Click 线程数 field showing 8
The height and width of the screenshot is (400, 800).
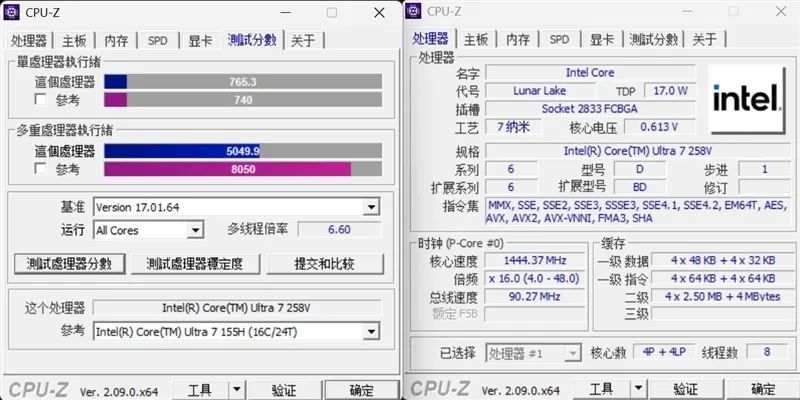767,352
